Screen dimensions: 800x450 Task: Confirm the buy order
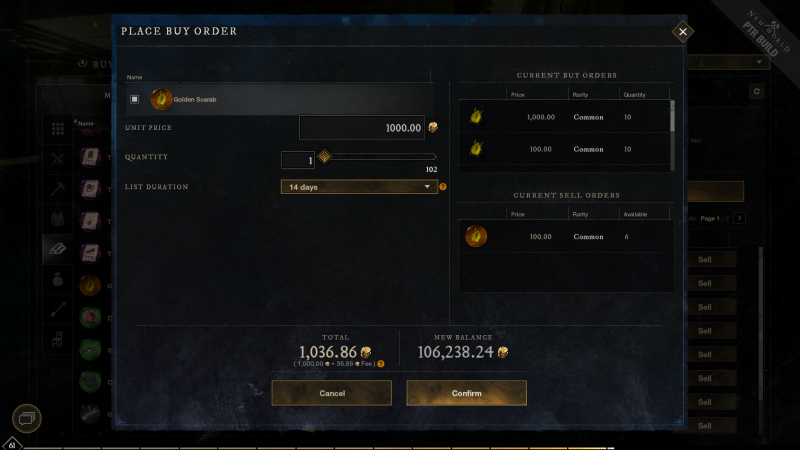tap(466, 393)
